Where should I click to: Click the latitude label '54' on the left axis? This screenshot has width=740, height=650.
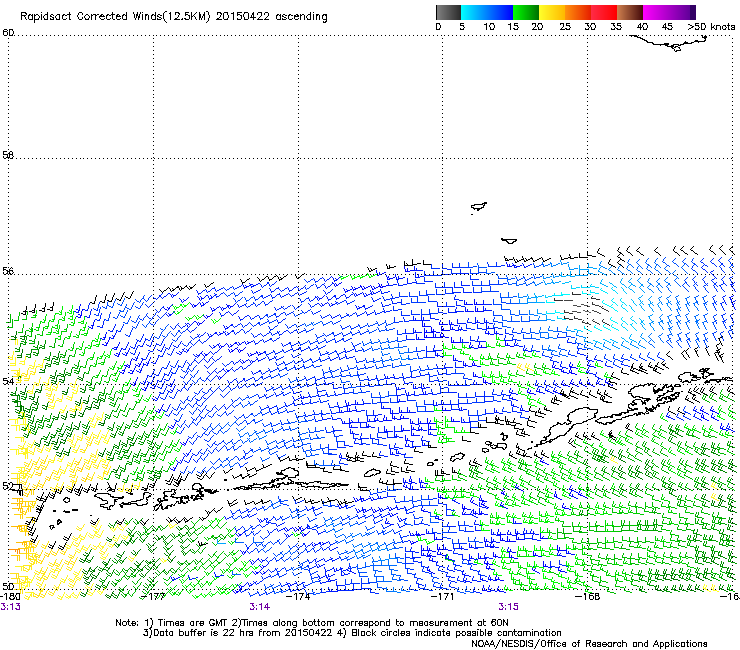coord(8,380)
